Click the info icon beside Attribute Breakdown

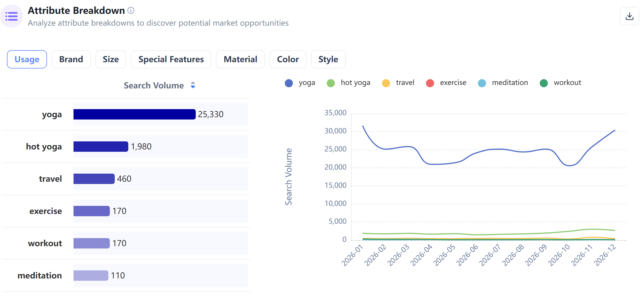tap(131, 11)
